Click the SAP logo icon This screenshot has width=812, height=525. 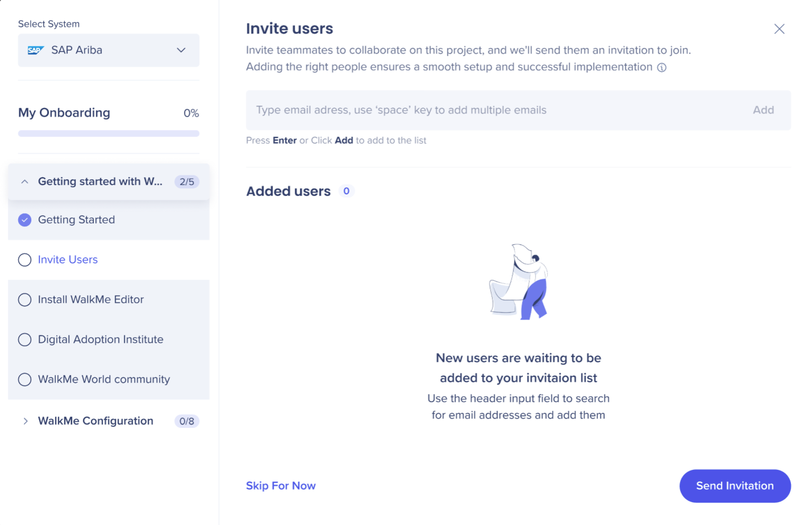point(35,51)
